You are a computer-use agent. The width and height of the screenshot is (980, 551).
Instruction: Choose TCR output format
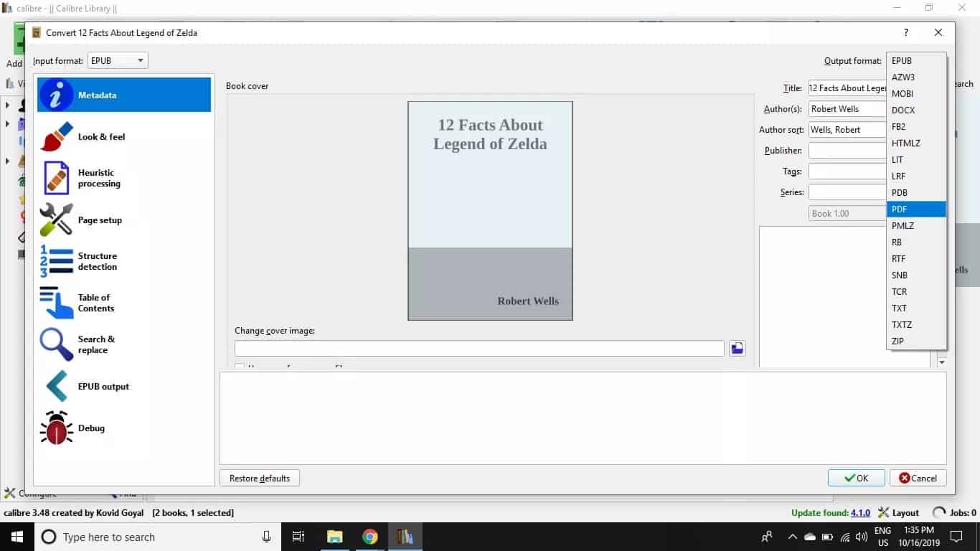click(916, 292)
